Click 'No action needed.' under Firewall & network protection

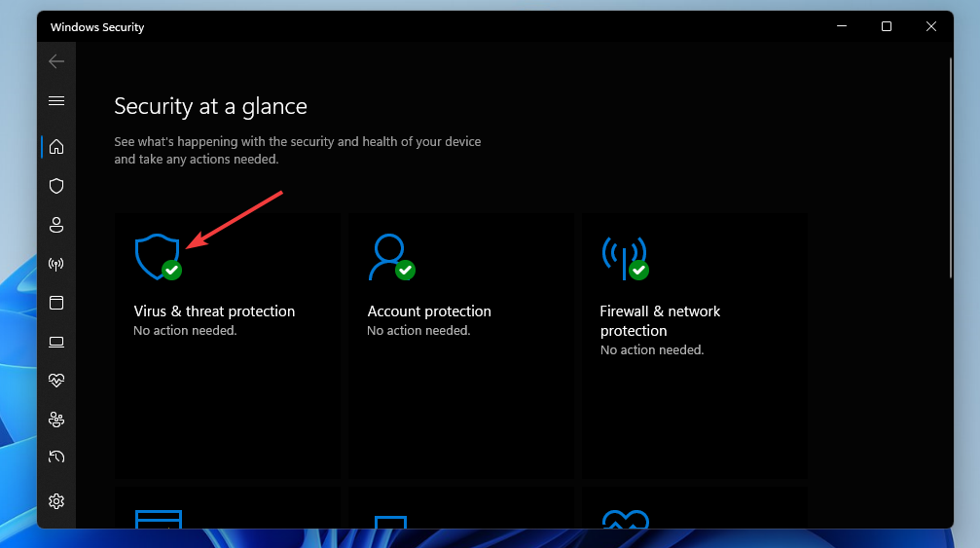click(x=652, y=349)
